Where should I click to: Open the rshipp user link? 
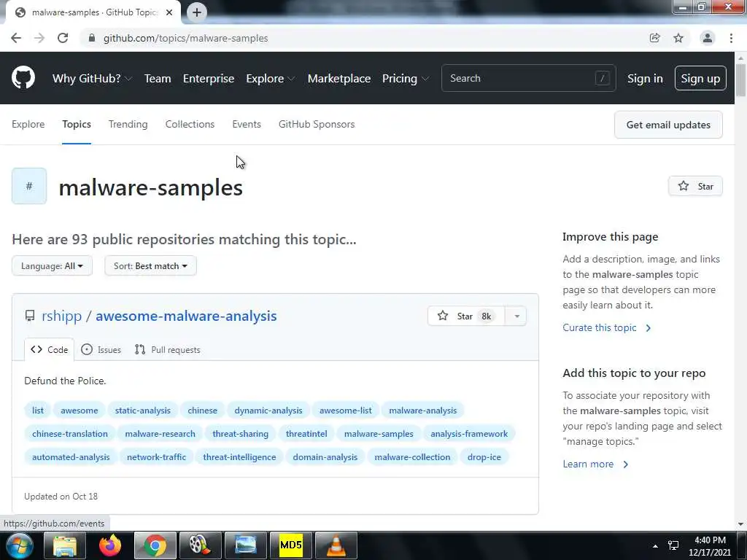61,316
